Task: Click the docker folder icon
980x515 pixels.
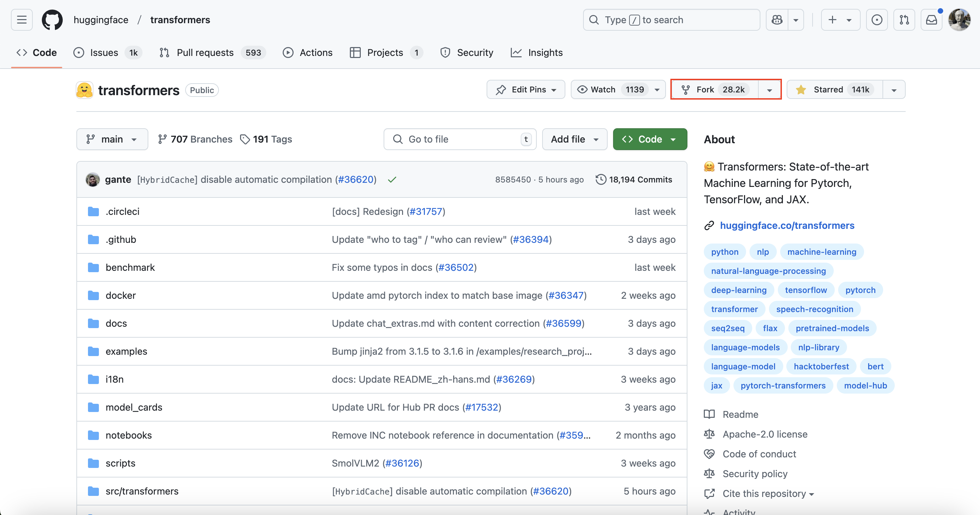Action: (93, 295)
